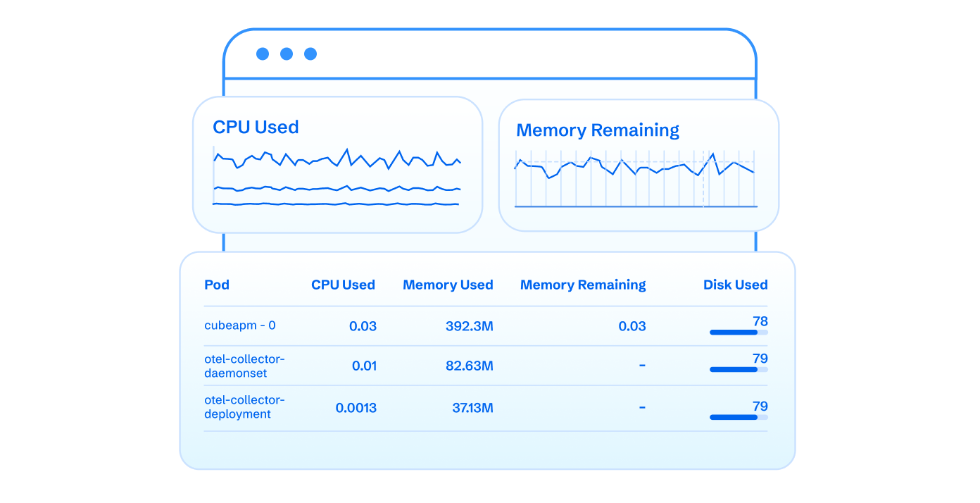
Task: Open the otel-collector-daemonset pod row
Action: coord(244,366)
